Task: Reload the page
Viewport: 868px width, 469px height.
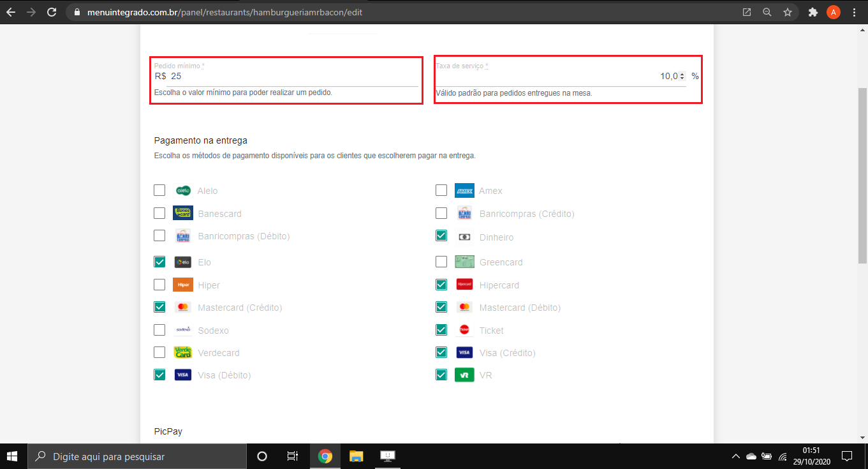Action: coord(52,12)
